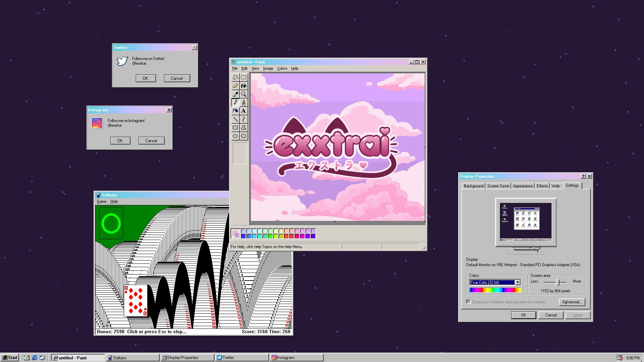The width and height of the screenshot is (644, 362).
Task: Click the monitor preview in Display Properties
Action: tap(526, 222)
